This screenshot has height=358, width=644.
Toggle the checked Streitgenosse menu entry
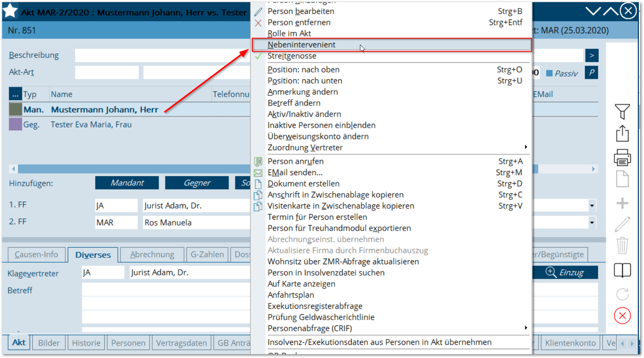[391, 56]
